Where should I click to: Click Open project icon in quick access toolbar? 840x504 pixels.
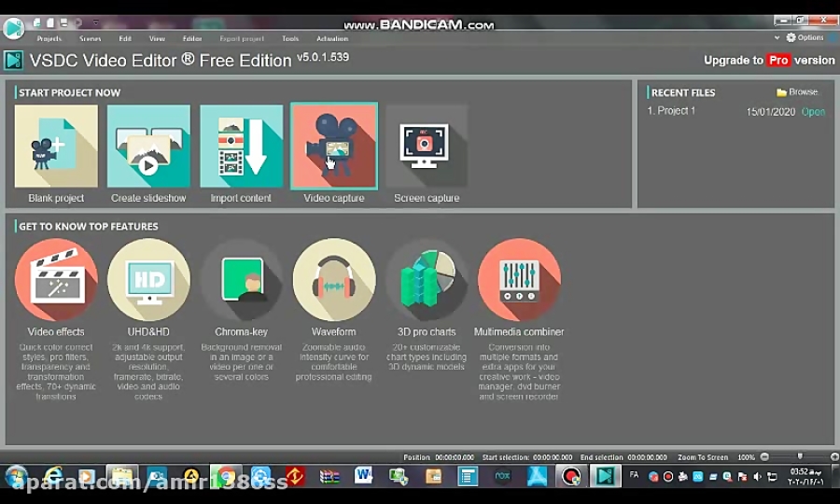(x=50, y=22)
